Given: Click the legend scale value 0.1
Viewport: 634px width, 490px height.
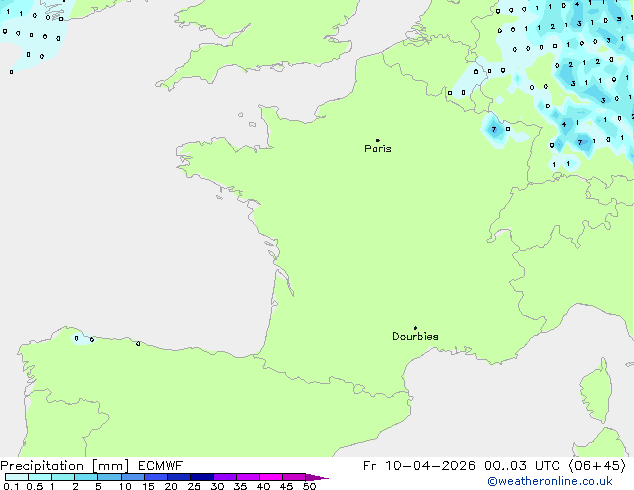Looking at the screenshot, I should click(x=9, y=486).
